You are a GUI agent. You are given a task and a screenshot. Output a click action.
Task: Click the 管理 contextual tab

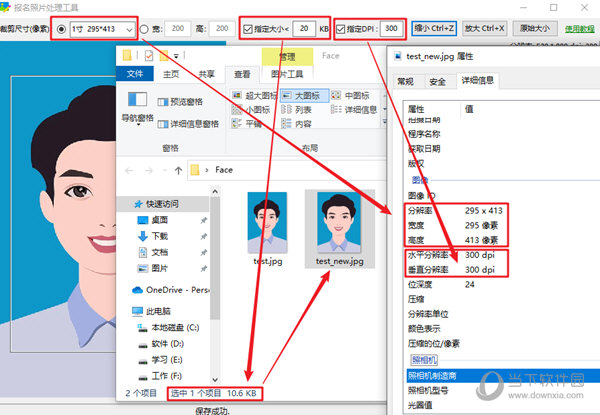(x=287, y=57)
